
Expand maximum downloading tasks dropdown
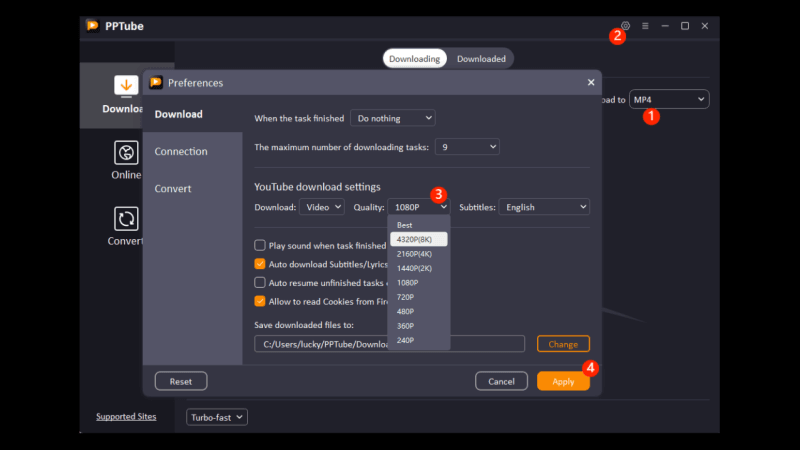466,147
